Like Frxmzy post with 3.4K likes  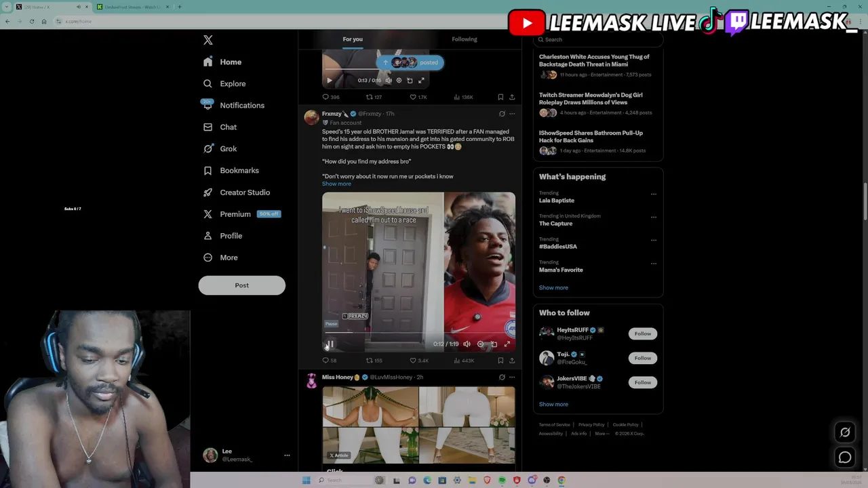(x=418, y=361)
